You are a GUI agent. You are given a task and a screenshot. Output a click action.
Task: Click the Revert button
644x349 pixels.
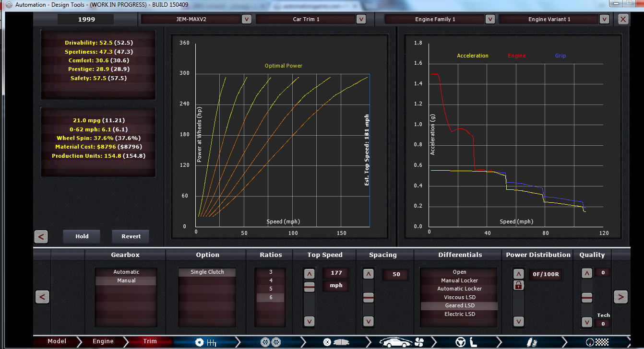pyautogui.click(x=131, y=236)
